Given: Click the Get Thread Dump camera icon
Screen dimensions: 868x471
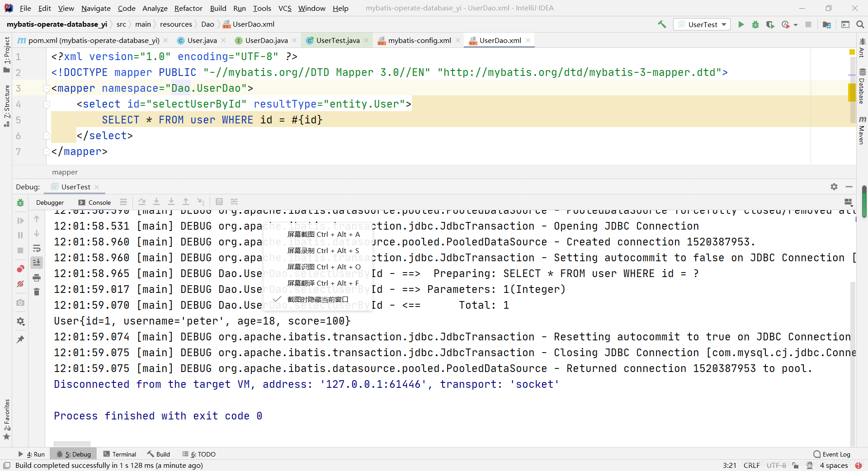Looking at the screenshot, I should click(20, 302).
